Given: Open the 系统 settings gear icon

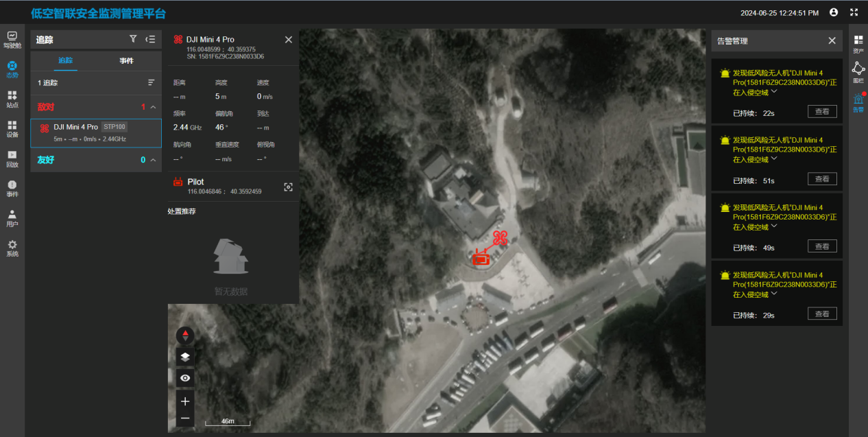Looking at the screenshot, I should 12,248.
